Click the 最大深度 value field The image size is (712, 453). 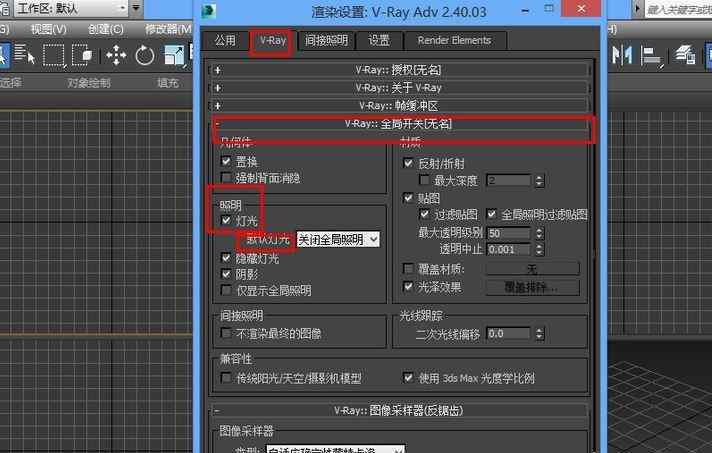[x=509, y=180]
